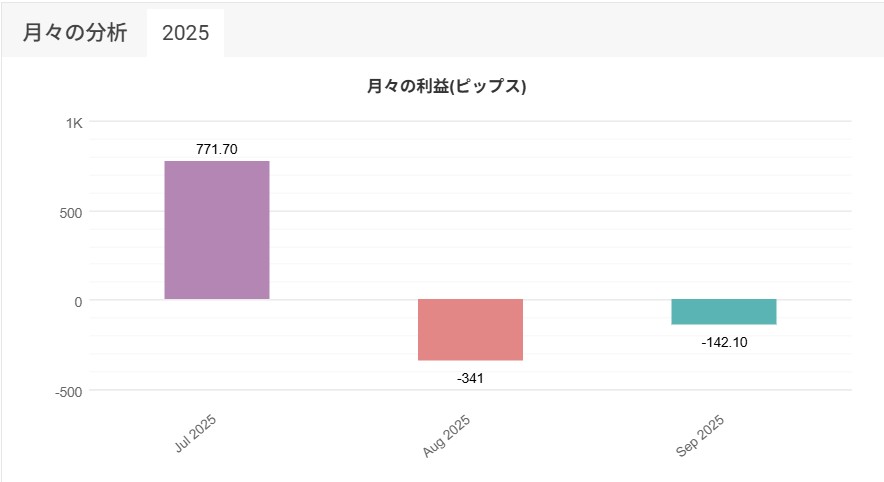Click the Sep 2025 x-axis label
The image size is (884, 482).
700,436
